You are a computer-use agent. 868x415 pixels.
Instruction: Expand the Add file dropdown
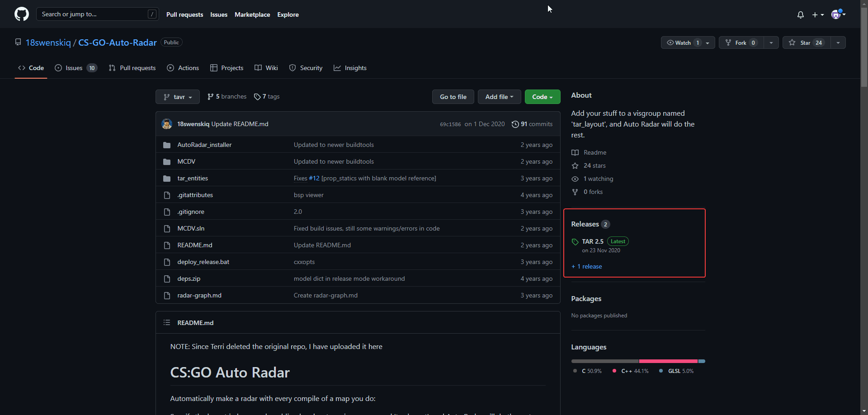(499, 97)
